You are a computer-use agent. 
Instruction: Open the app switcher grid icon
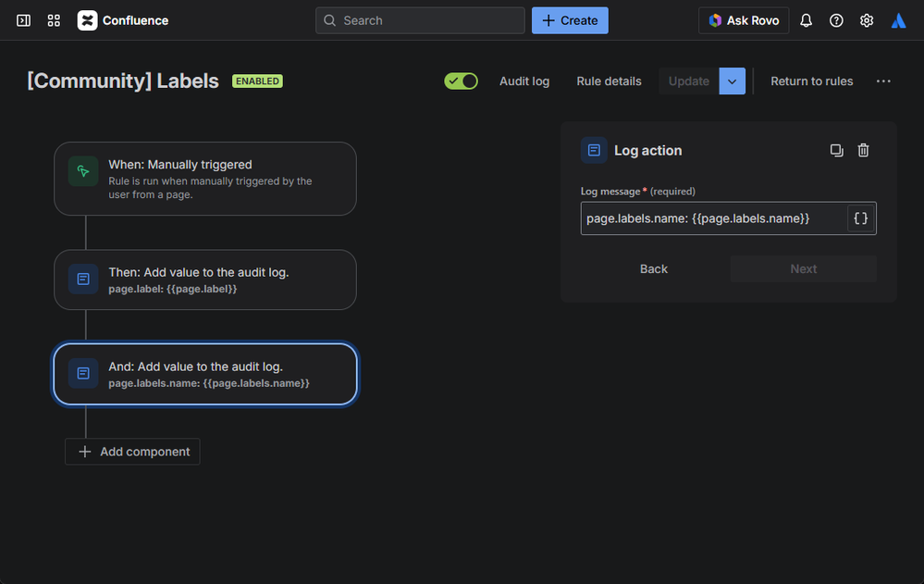coord(54,20)
